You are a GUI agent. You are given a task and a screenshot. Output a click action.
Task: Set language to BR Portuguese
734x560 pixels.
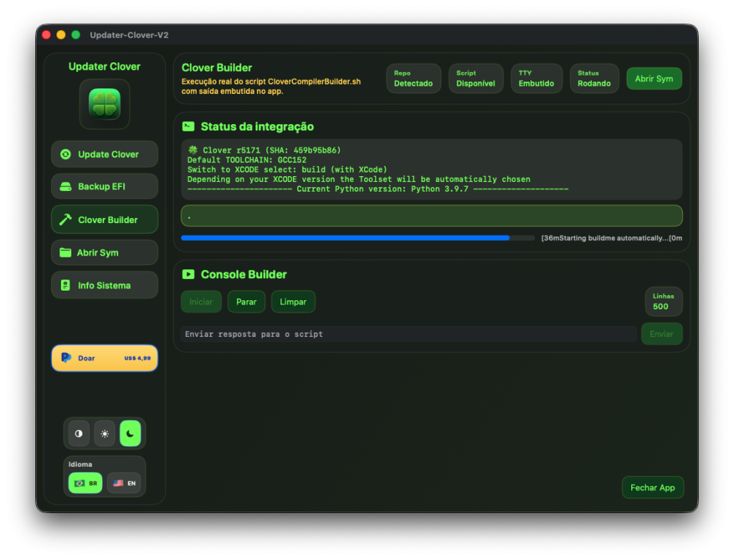coord(85,483)
